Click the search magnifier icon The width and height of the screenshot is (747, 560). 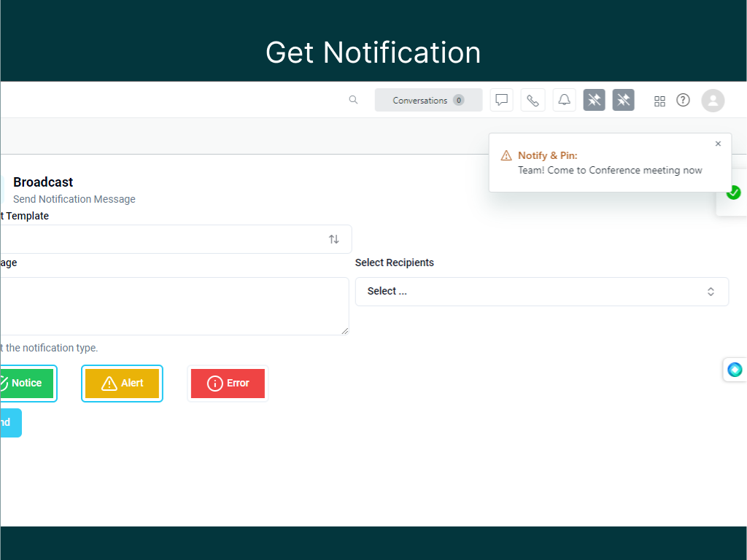click(x=353, y=100)
